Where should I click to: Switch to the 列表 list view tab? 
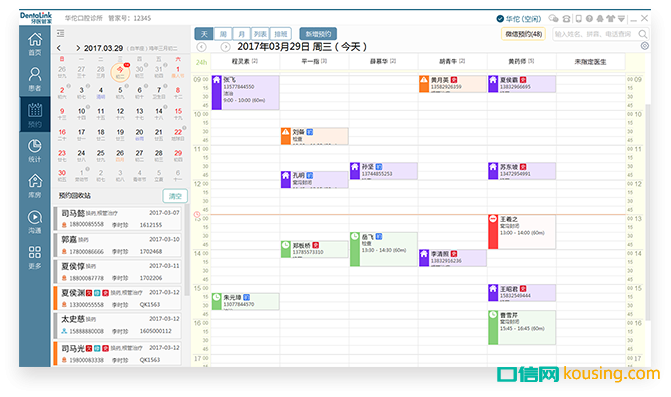pyautogui.click(x=260, y=34)
